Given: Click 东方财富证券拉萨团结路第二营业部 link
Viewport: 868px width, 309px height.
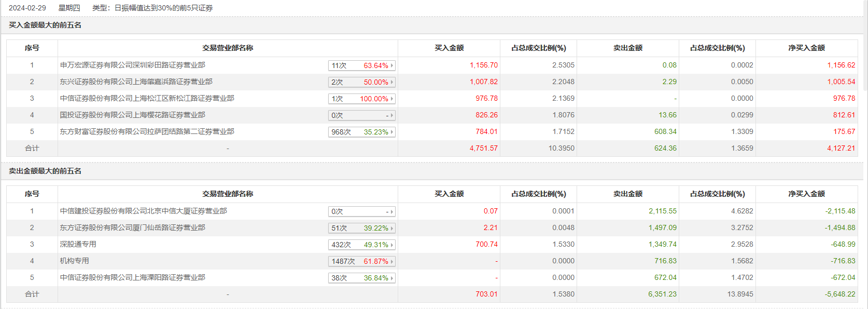Looking at the screenshot, I should tap(147, 131).
